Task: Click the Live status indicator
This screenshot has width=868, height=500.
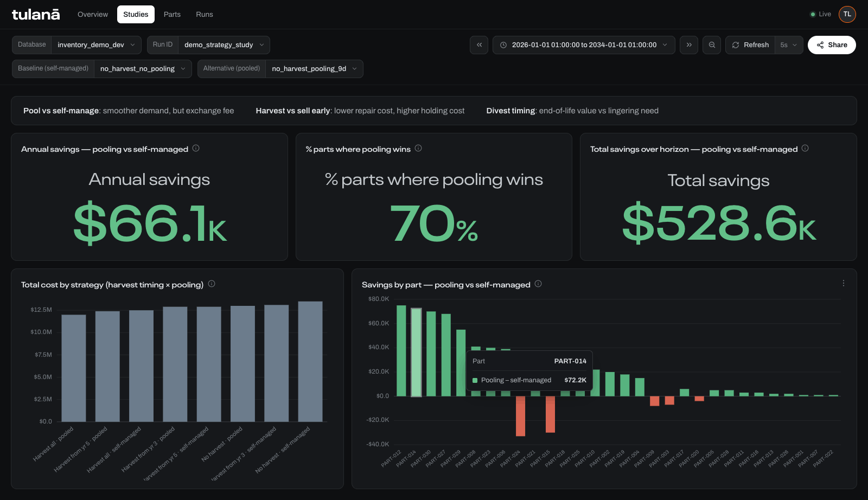Action: (x=820, y=15)
